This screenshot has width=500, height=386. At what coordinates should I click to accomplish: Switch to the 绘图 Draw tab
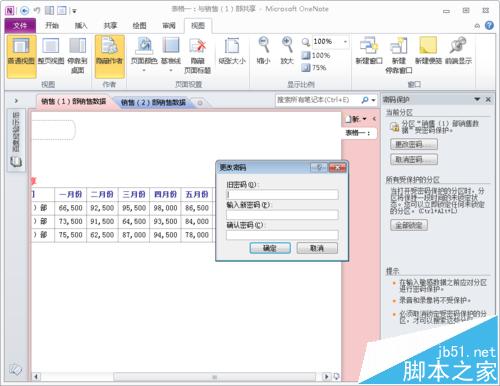click(x=139, y=26)
